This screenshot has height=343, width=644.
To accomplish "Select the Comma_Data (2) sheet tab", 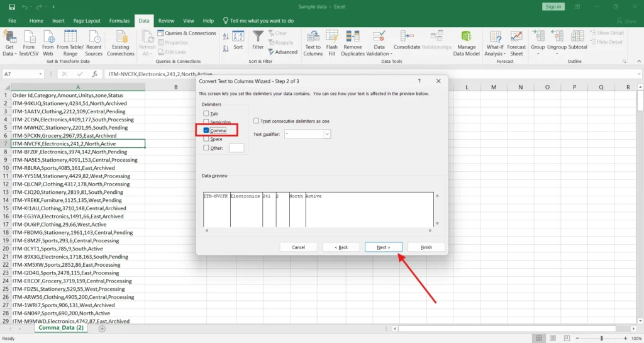I will [62, 328].
